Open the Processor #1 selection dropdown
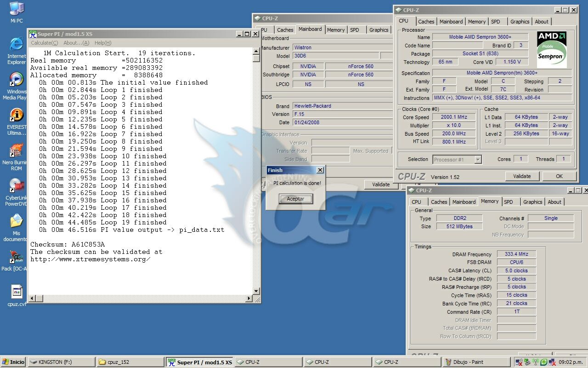This screenshot has height=368, width=588. tap(478, 160)
